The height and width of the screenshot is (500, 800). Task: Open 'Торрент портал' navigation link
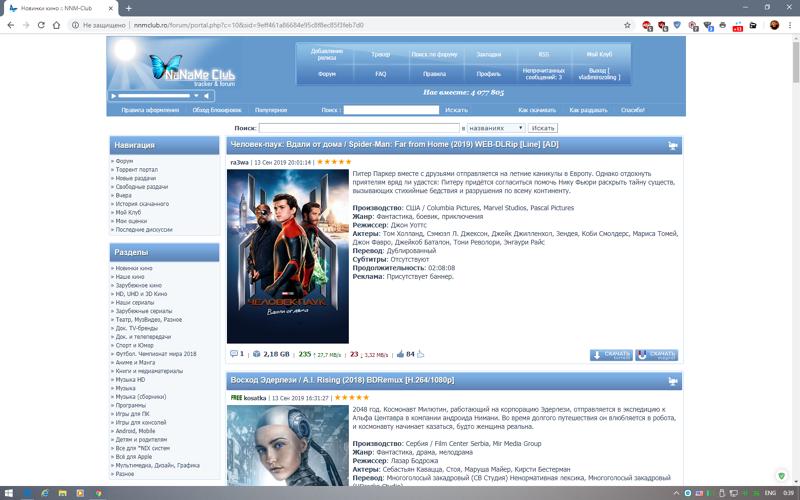[137, 169]
